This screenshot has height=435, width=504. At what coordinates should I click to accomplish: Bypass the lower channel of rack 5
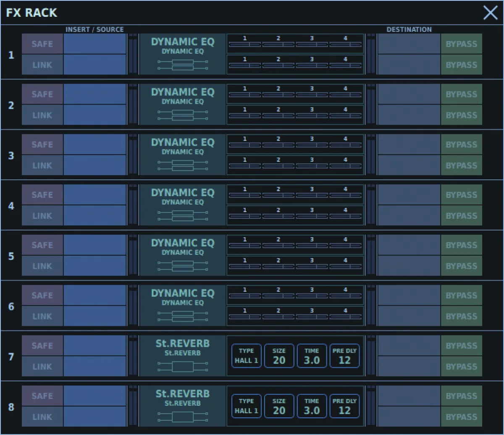click(461, 266)
